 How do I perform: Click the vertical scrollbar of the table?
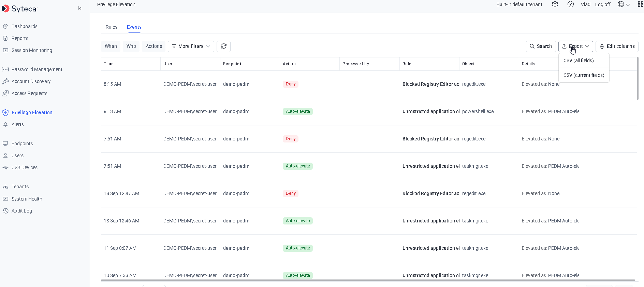638,79
